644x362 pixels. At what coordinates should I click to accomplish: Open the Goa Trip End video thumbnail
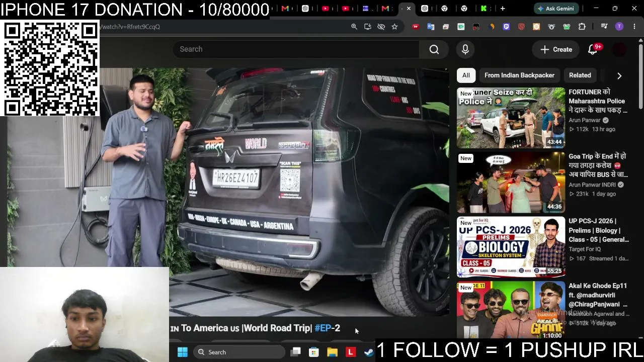pos(511,183)
